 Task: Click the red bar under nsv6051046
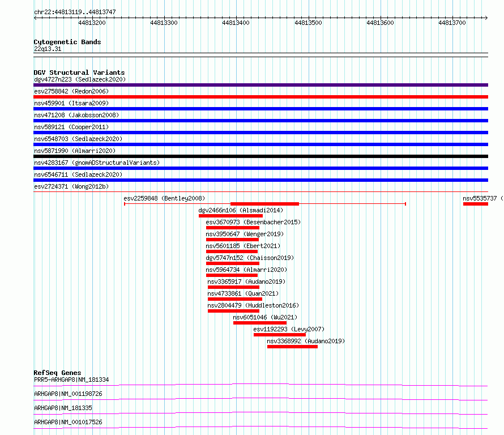(x=260, y=323)
